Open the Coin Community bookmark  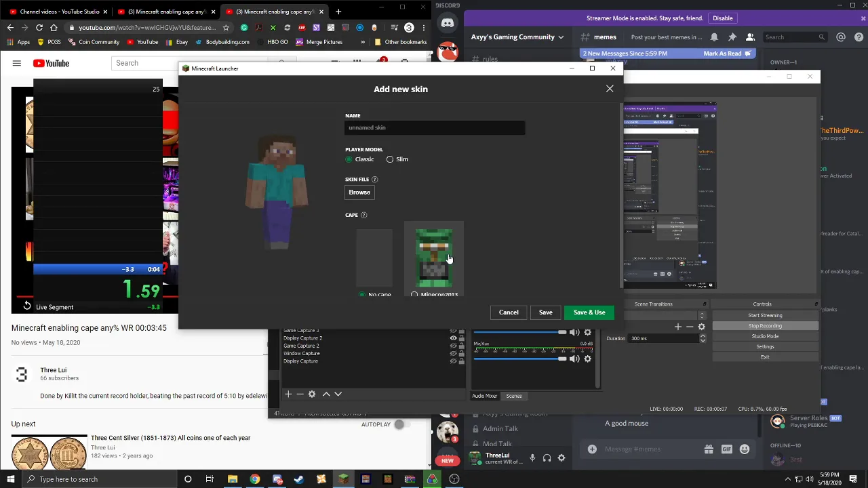coord(94,42)
